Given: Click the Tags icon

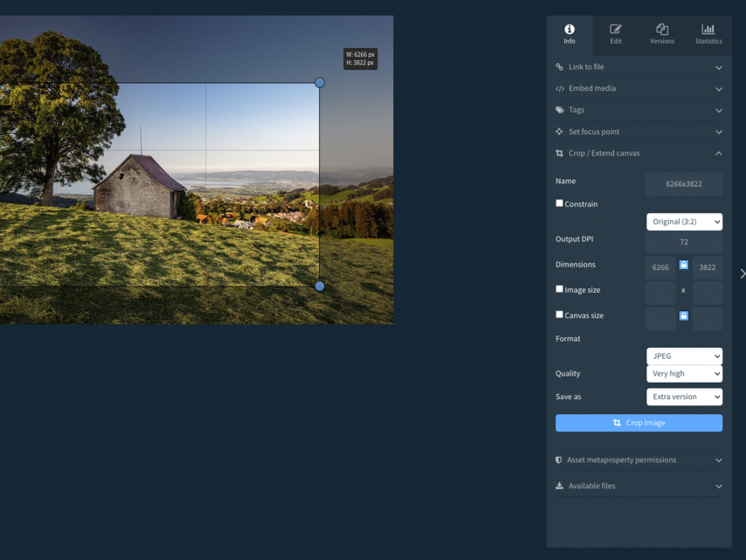Looking at the screenshot, I should (559, 110).
